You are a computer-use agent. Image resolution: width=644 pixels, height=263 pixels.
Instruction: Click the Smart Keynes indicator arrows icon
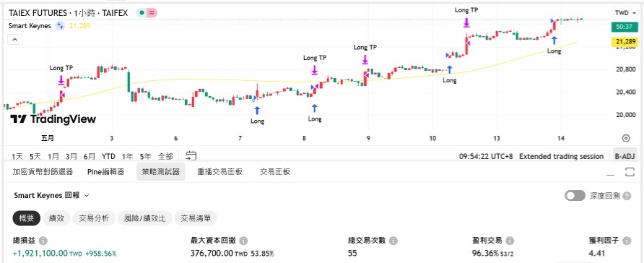click(x=60, y=26)
